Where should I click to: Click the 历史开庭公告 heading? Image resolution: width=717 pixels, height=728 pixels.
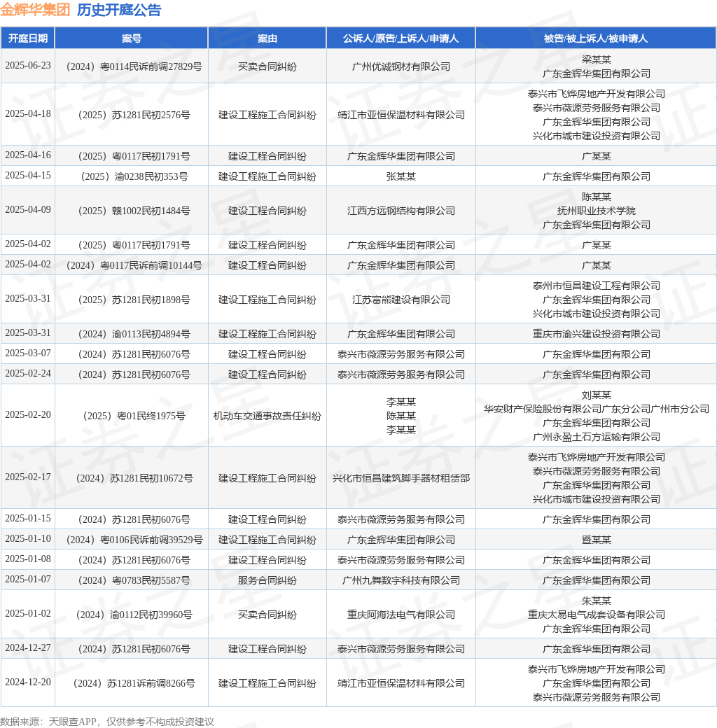click(x=119, y=10)
